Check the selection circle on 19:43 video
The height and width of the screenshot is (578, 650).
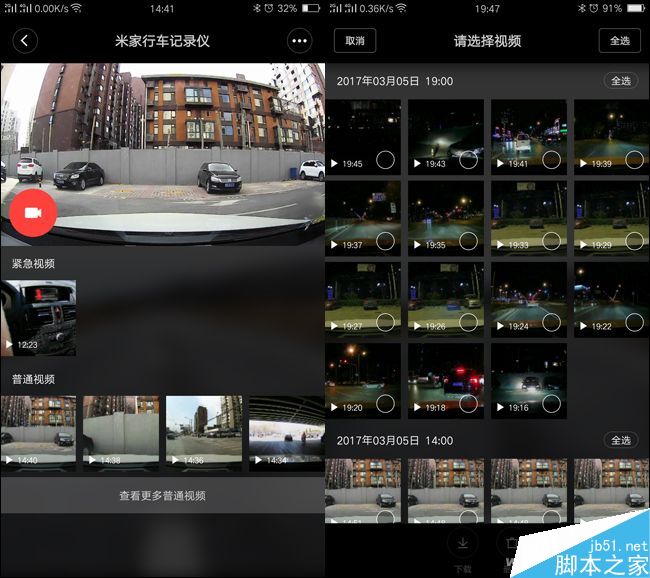468,160
